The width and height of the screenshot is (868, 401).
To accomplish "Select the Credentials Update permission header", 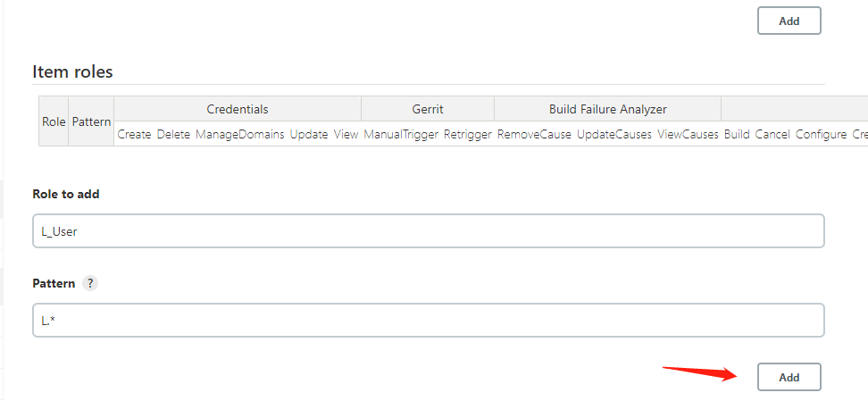I will pyautogui.click(x=309, y=134).
